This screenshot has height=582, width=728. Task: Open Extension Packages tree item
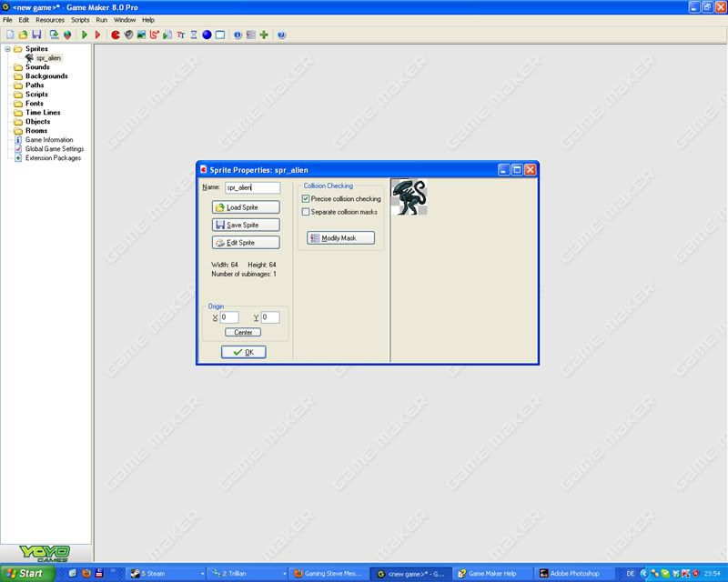coord(53,158)
